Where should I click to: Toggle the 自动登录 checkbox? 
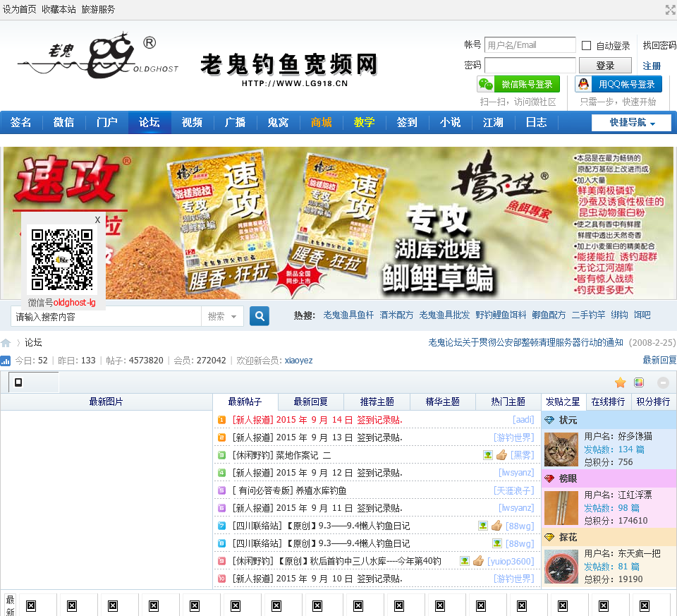pos(586,45)
